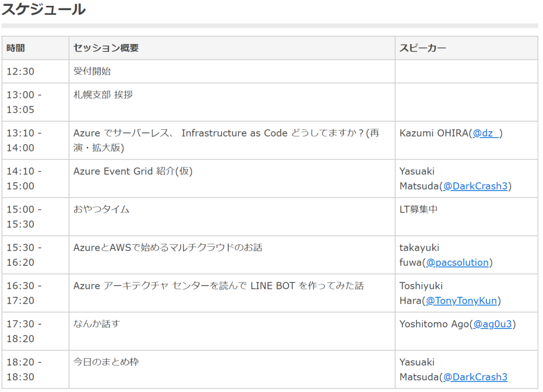Viewport: 543px width, 392px height.
Task: Click the セッション概要 column header
Action: point(232,48)
